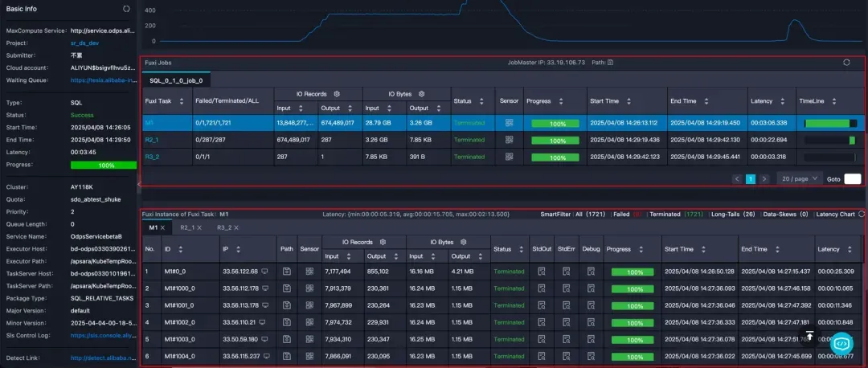Switch to the R2_1 instance tab
Screen dimensions: 868x368
pos(188,227)
